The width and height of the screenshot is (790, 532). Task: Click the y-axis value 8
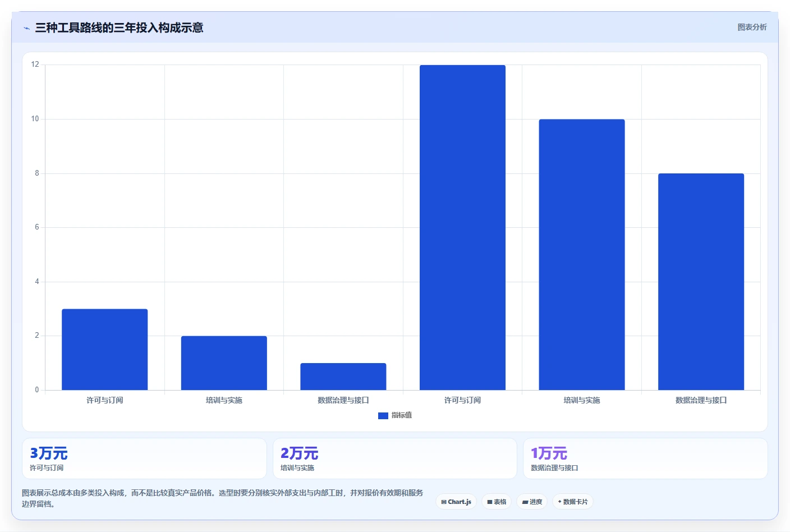(37, 173)
